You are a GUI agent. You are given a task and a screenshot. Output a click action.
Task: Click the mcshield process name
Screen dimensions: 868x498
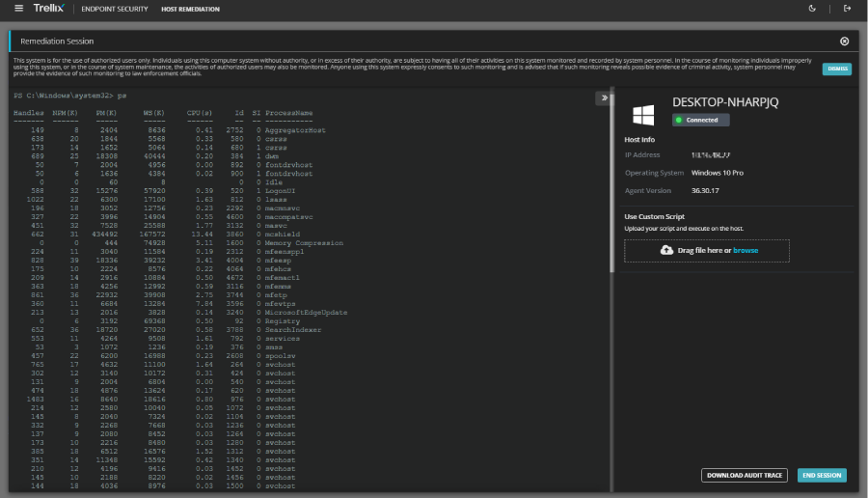(283, 235)
